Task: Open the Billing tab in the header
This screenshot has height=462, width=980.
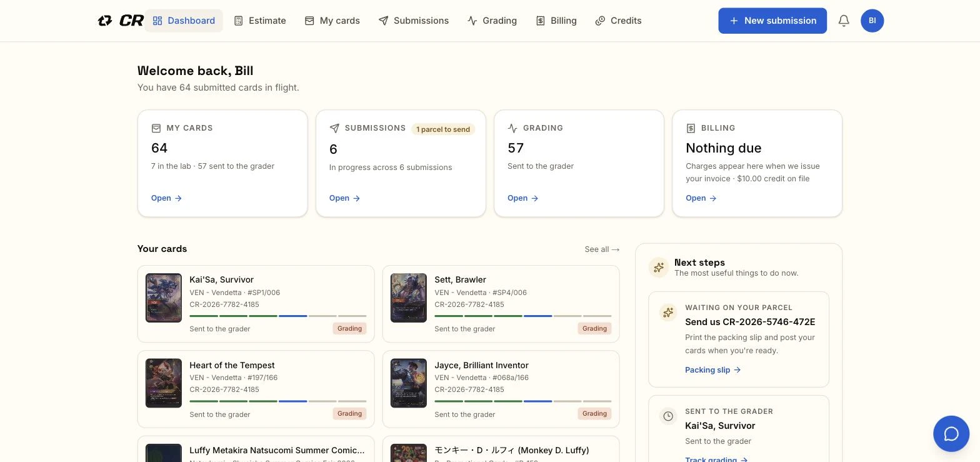Action: point(556,21)
